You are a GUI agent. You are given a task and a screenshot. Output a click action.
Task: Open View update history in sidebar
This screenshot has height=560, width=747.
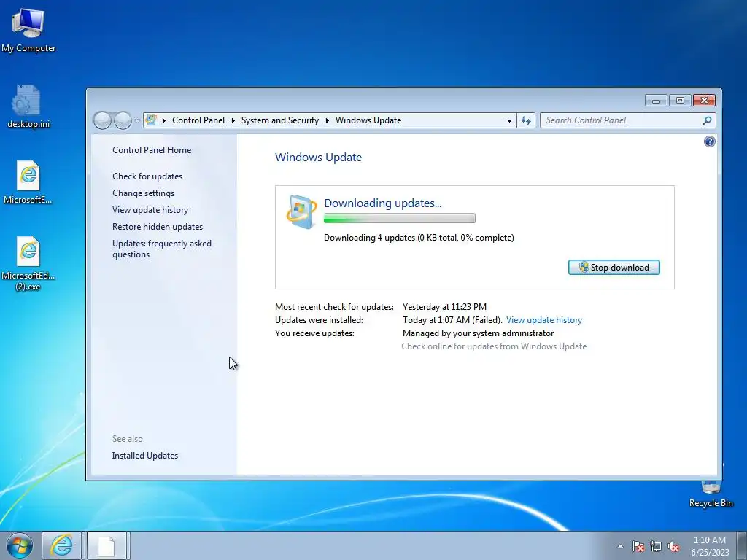(x=150, y=210)
